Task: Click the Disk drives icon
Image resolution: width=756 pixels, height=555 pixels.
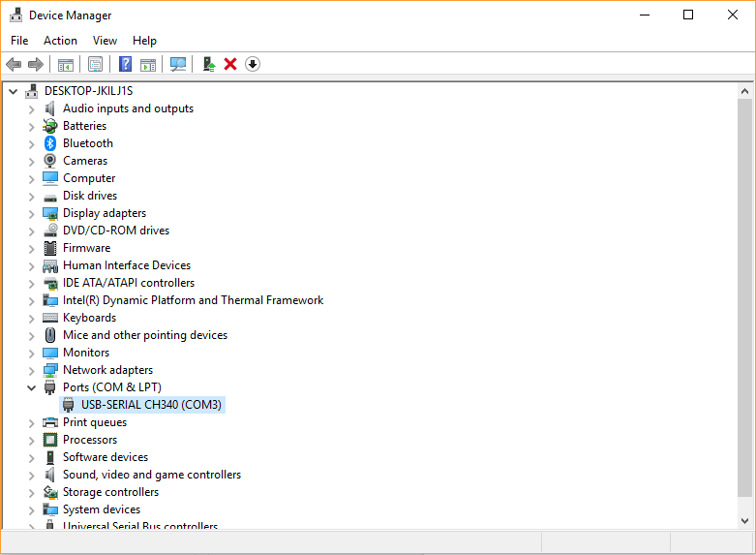Action: click(50, 197)
